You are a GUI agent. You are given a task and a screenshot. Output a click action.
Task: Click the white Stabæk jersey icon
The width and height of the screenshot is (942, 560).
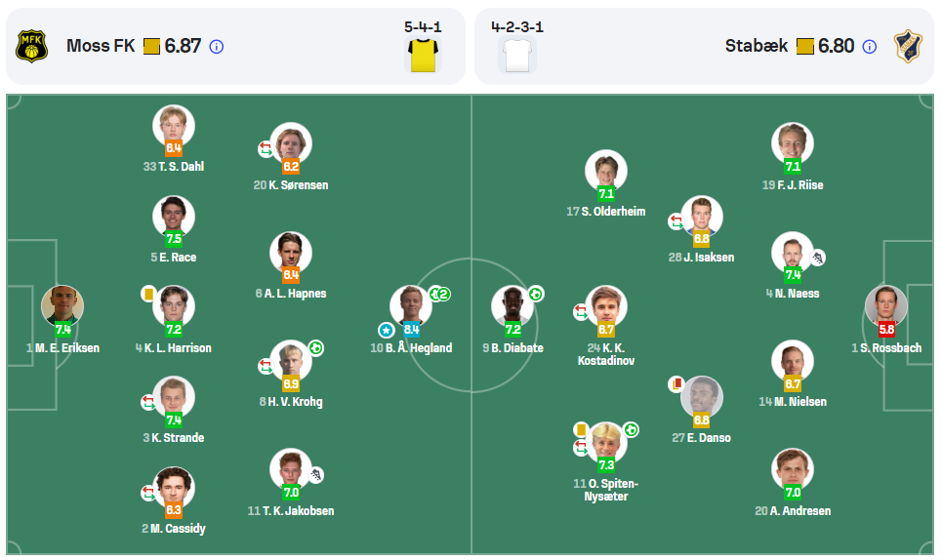coord(517,56)
